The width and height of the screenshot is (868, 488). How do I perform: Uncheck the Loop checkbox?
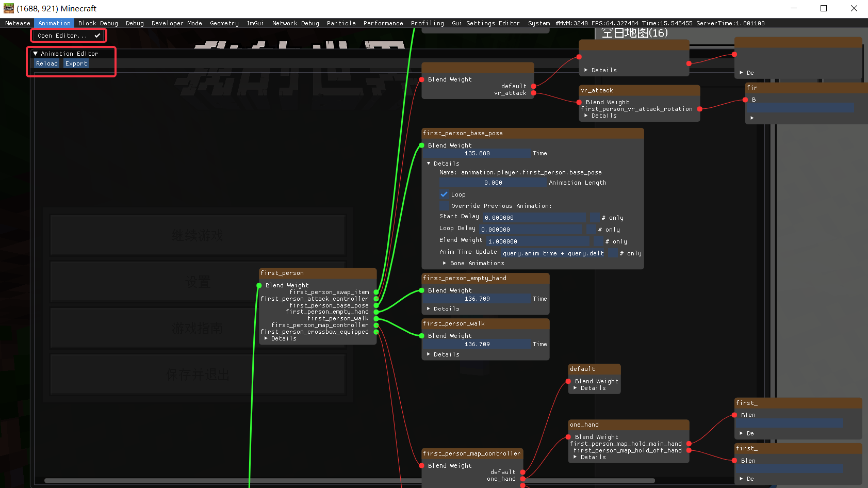click(444, 194)
